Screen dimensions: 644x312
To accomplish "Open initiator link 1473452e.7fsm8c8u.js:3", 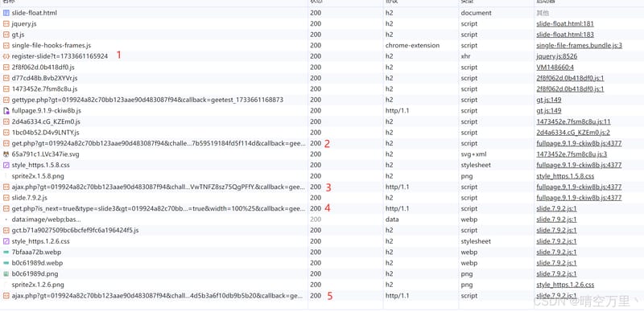I will (x=572, y=154).
